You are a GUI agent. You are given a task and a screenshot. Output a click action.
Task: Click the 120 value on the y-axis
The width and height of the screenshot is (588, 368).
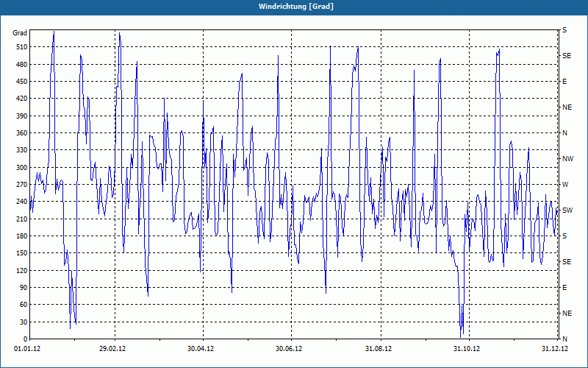point(21,270)
